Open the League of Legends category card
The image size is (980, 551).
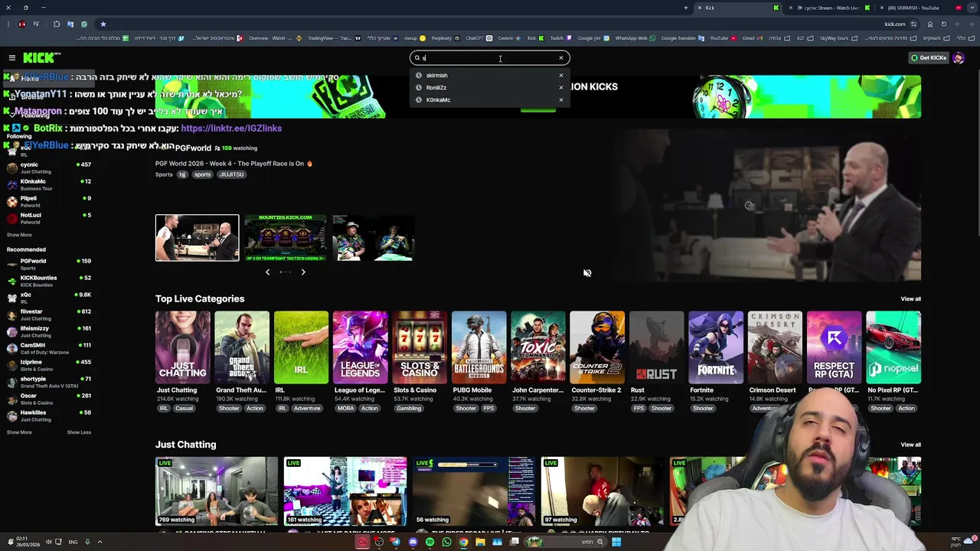[x=361, y=347]
